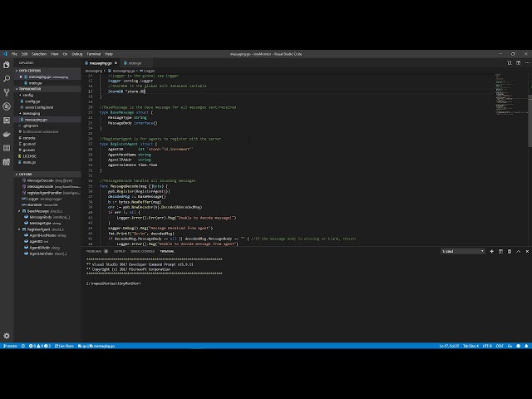Open the Source Control view
The width and height of the screenshot is (532, 399).
pos(7,92)
